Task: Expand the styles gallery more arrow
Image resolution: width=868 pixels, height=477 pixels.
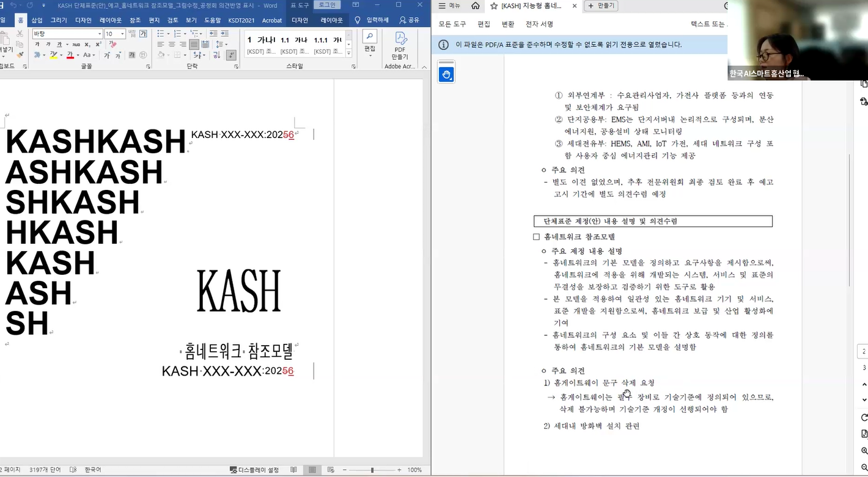Action: [x=349, y=53]
